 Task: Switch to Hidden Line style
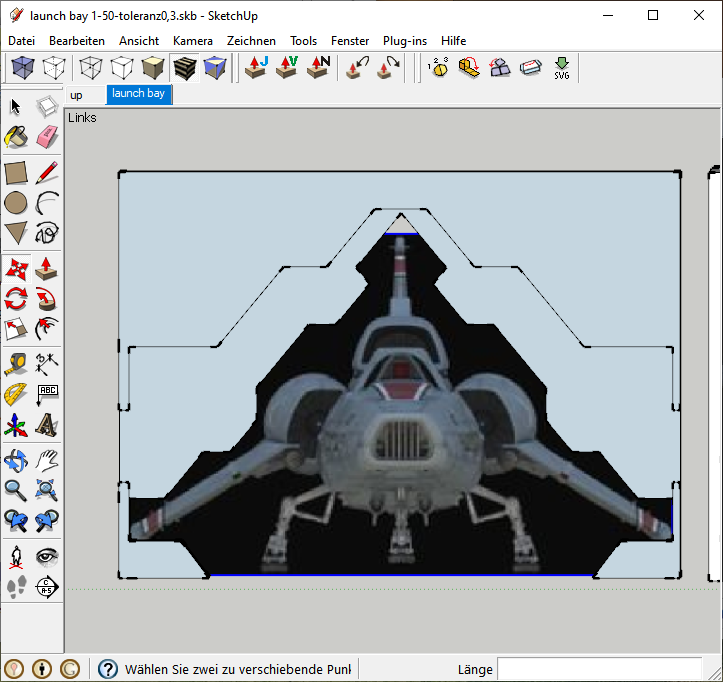(x=122, y=68)
